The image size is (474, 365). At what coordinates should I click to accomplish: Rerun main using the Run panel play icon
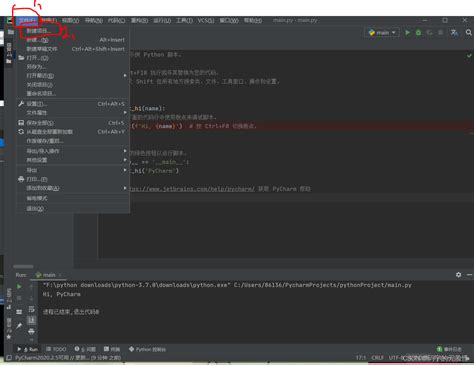pyautogui.click(x=19, y=286)
